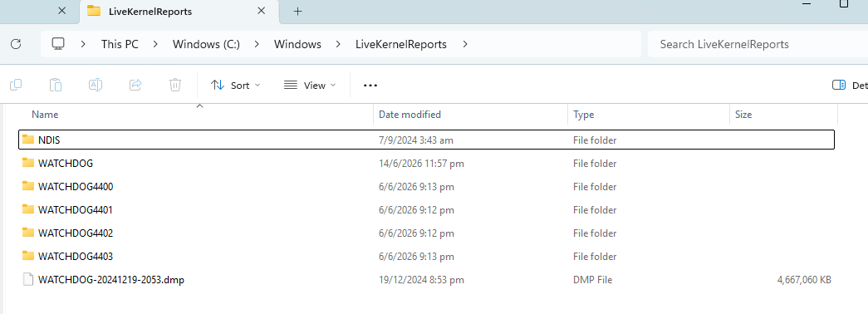Sort by the Date modified column header
This screenshot has width=868, height=314.
[x=409, y=115]
